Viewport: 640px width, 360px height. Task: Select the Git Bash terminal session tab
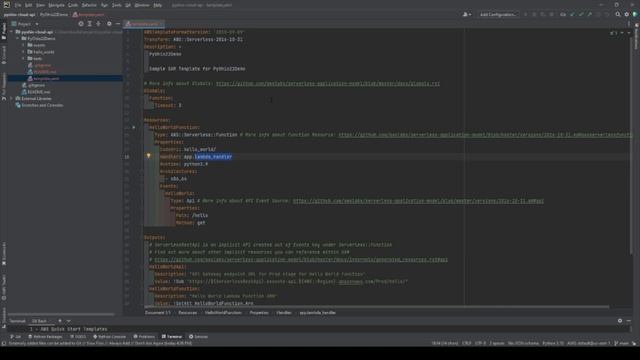(x=40, y=321)
